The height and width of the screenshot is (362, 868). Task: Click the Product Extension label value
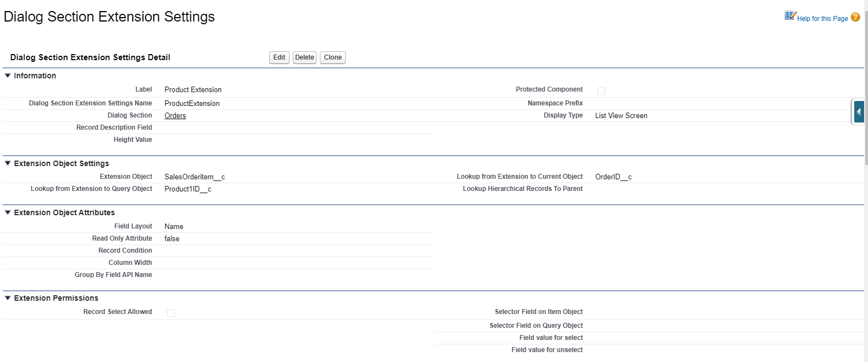tap(193, 90)
